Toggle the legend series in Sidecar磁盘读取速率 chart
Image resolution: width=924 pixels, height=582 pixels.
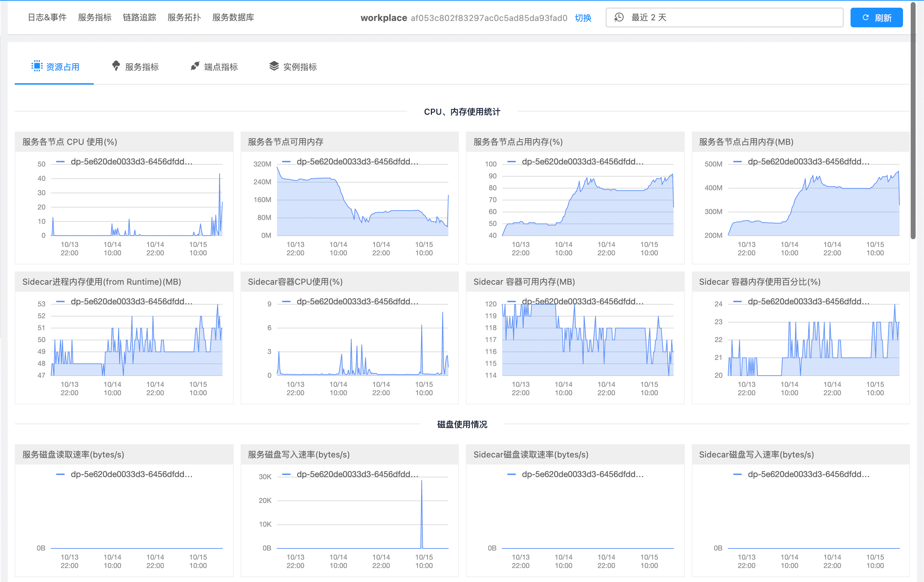[575, 474]
